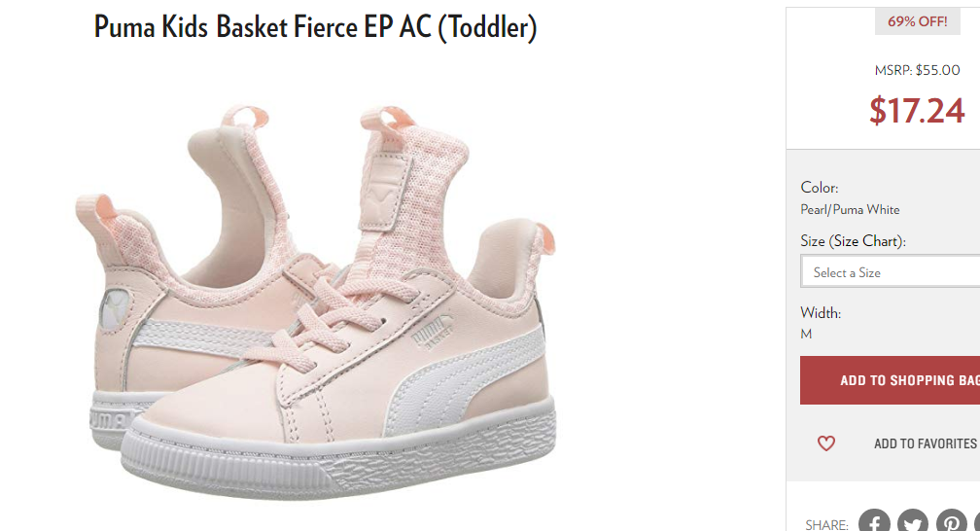
Task: Click the Color label
Action: 820,188
